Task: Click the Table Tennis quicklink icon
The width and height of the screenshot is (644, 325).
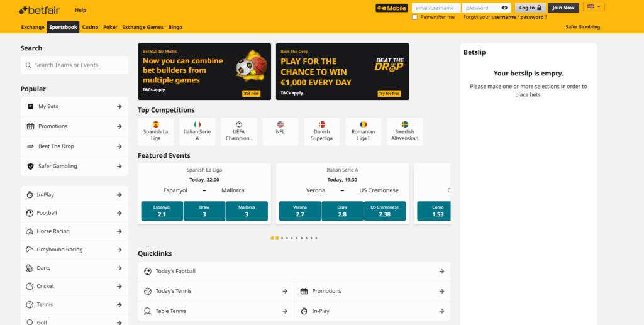Action: coord(148,311)
